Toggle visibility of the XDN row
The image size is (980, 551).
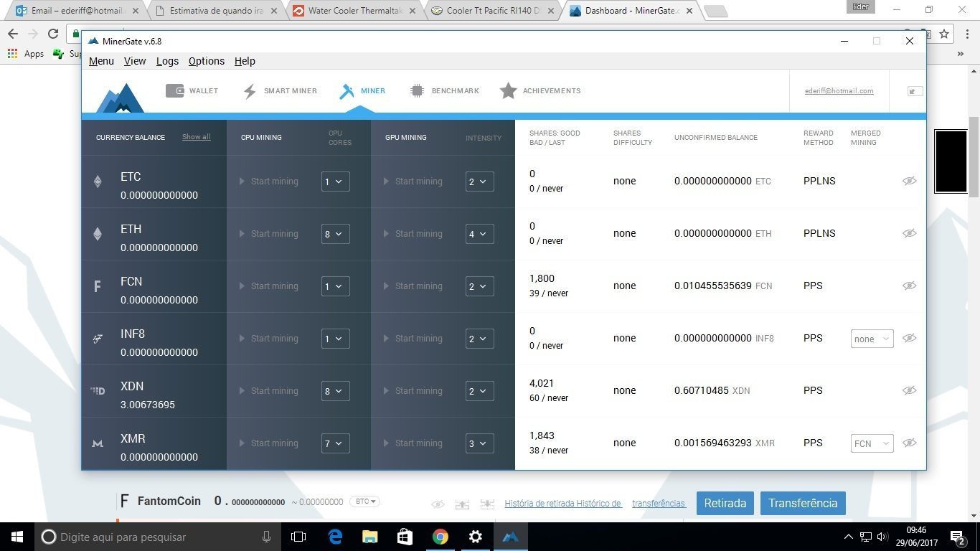click(x=909, y=390)
